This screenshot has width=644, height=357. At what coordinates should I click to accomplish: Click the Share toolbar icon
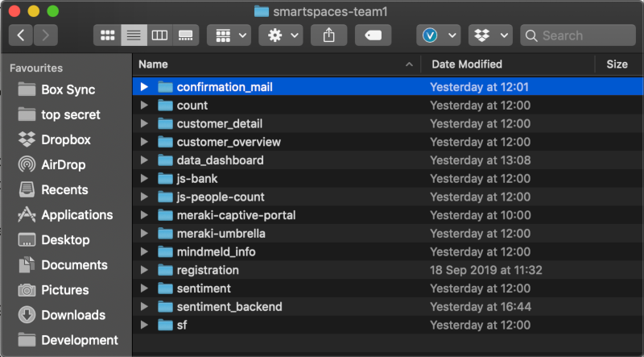pos(329,35)
